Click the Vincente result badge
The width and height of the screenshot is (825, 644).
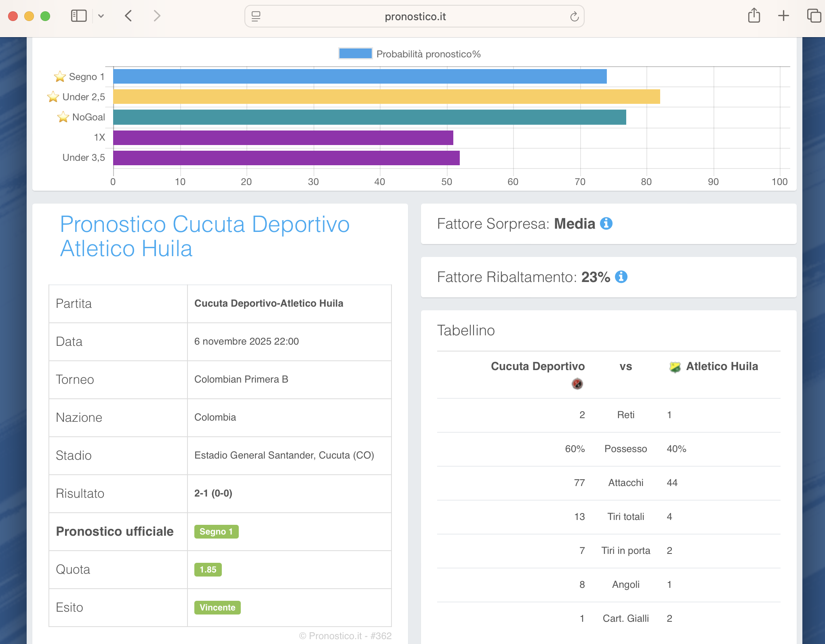217,608
